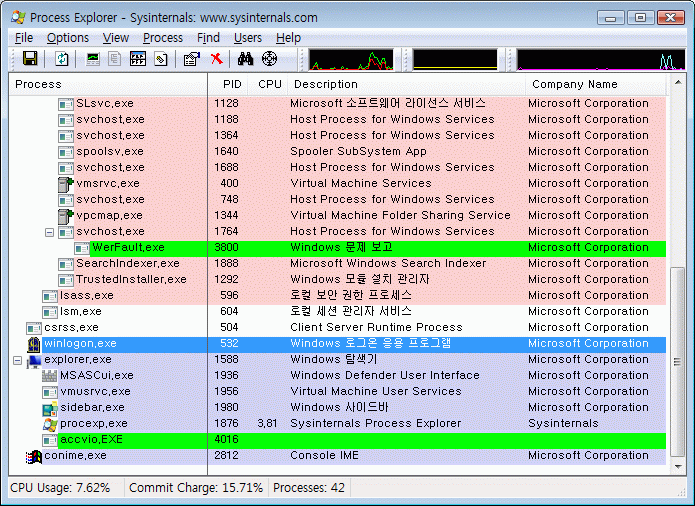Click the red X Kill Process icon
Viewport: 695px width, 506px height.
click(x=216, y=58)
